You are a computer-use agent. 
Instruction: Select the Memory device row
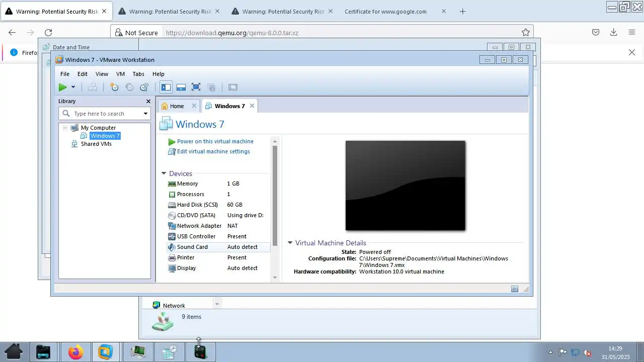coord(218,184)
